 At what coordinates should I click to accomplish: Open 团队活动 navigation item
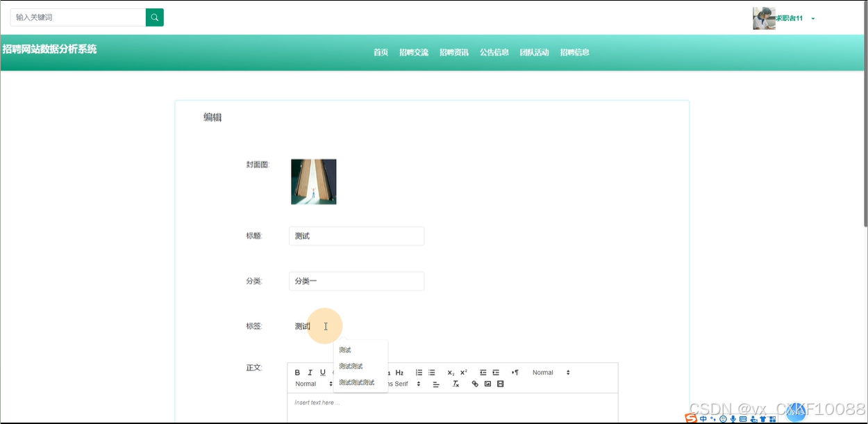pos(535,52)
